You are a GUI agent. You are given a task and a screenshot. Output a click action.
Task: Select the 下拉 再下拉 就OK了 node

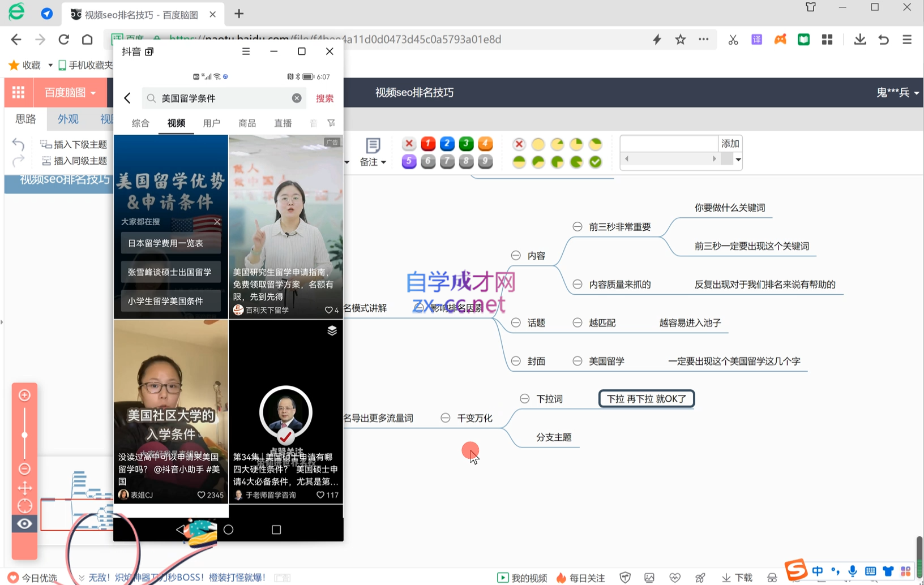pyautogui.click(x=647, y=399)
